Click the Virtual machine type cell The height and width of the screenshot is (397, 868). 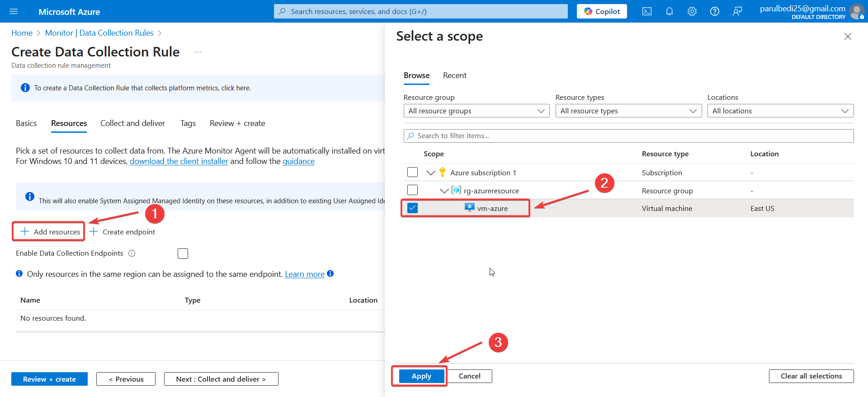667,208
